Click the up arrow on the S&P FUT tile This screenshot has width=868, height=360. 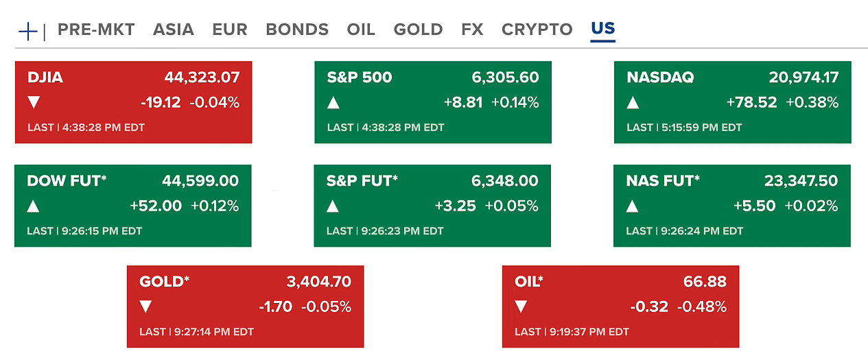[x=333, y=206]
